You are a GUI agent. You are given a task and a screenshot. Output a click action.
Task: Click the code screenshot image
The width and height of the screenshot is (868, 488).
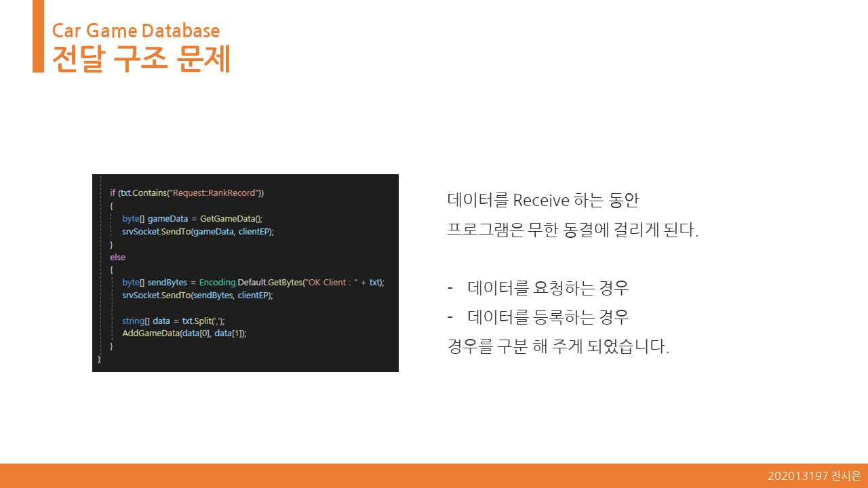tap(245, 273)
